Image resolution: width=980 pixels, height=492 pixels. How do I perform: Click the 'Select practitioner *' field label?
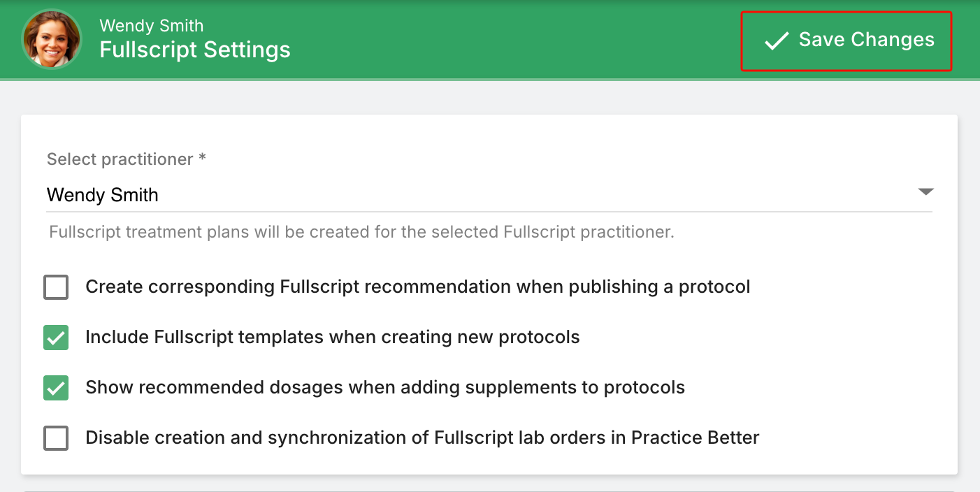point(126,159)
